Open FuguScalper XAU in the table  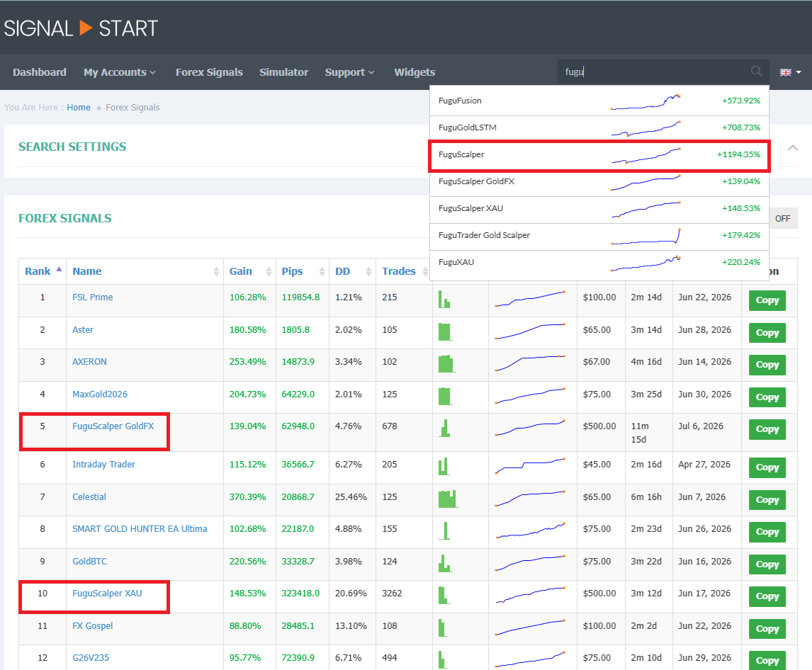(x=107, y=594)
